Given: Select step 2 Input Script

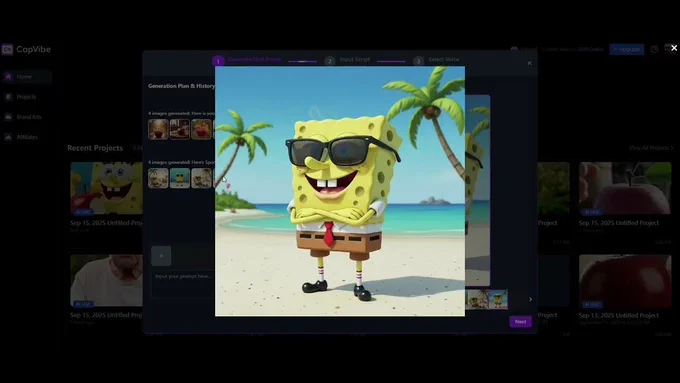Looking at the screenshot, I should pyautogui.click(x=348, y=60).
